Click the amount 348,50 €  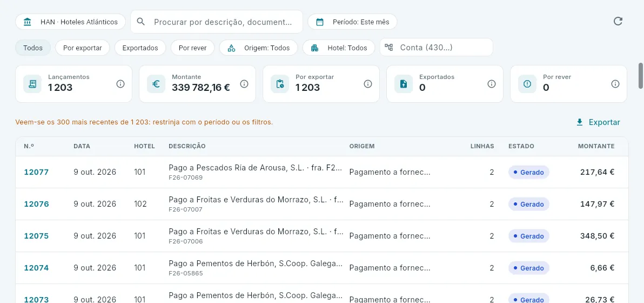[597, 236]
